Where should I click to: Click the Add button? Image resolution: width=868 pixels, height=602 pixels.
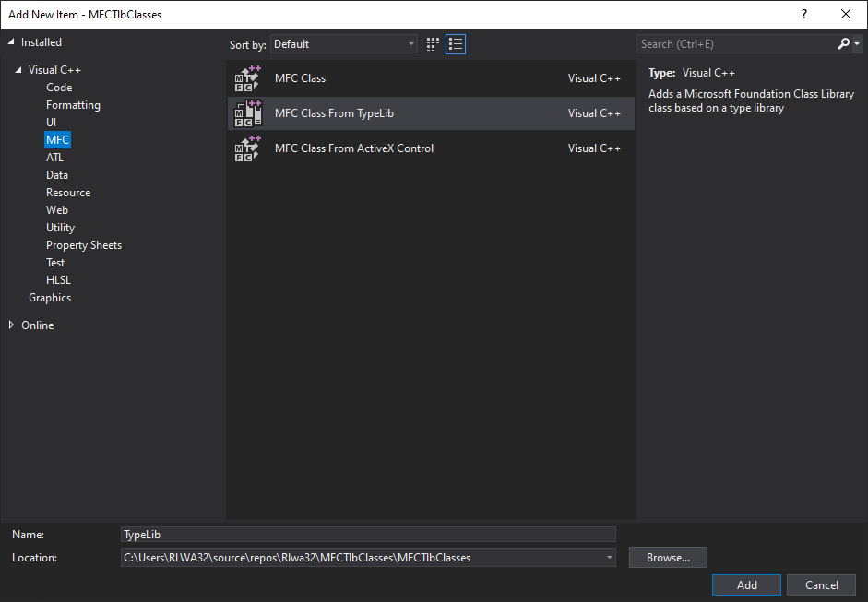point(746,584)
